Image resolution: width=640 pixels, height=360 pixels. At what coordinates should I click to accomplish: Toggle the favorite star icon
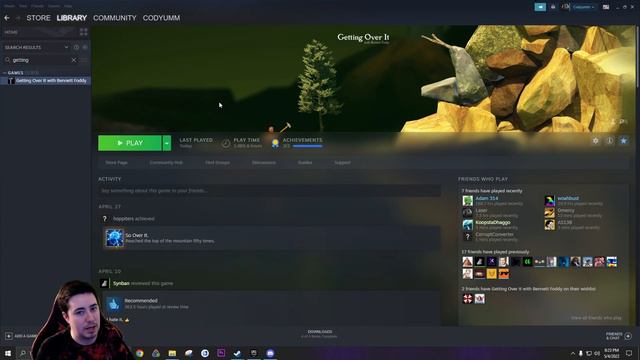coord(624,140)
